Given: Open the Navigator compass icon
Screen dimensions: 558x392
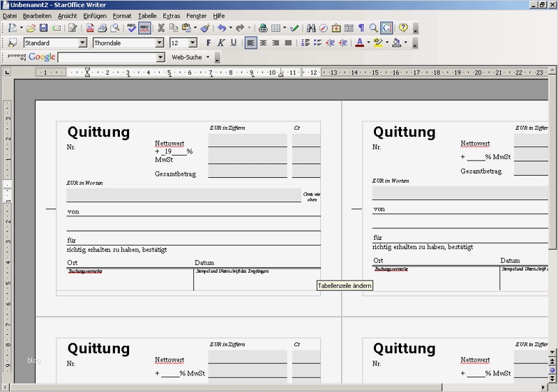Looking at the screenshot, I should point(323,29).
